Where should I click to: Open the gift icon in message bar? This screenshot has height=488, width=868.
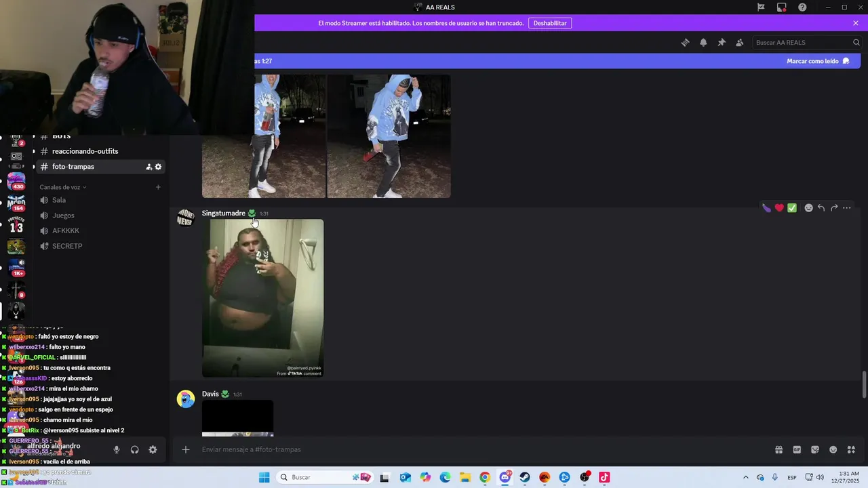pos(778,449)
